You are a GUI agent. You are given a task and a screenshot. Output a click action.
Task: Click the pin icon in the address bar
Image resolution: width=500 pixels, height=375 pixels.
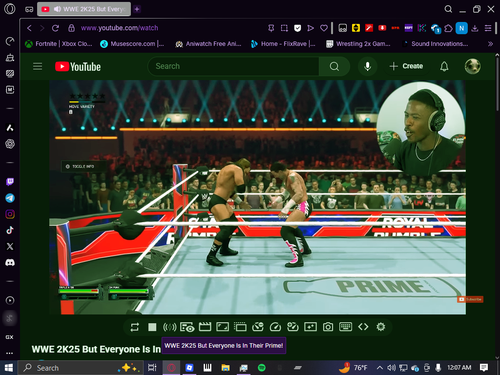271,28
